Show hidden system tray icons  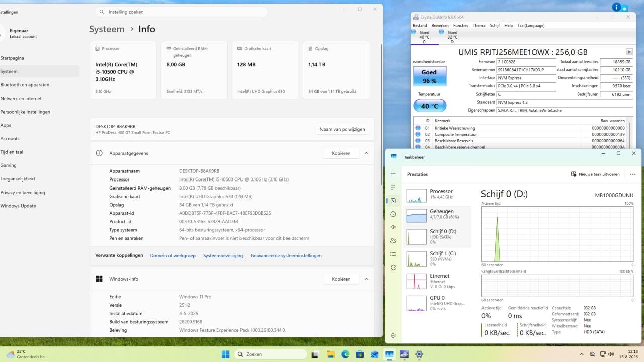[x=582, y=354]
